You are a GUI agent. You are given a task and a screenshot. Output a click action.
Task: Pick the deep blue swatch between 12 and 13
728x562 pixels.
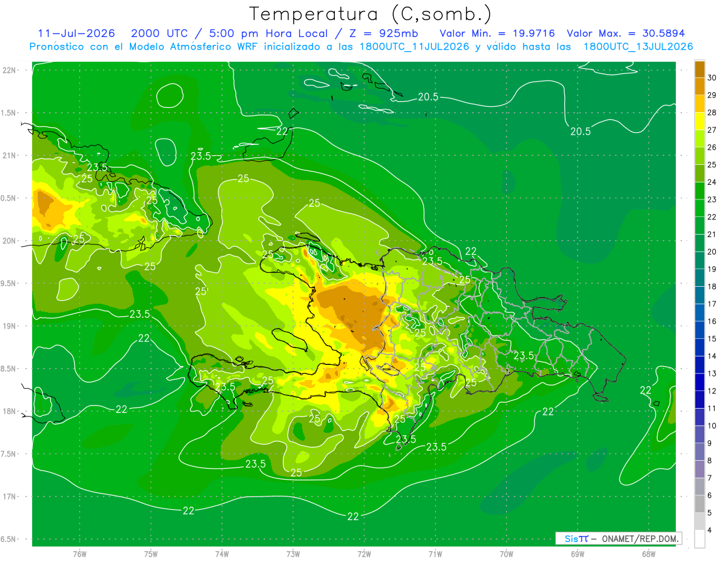tap(699, 382)
